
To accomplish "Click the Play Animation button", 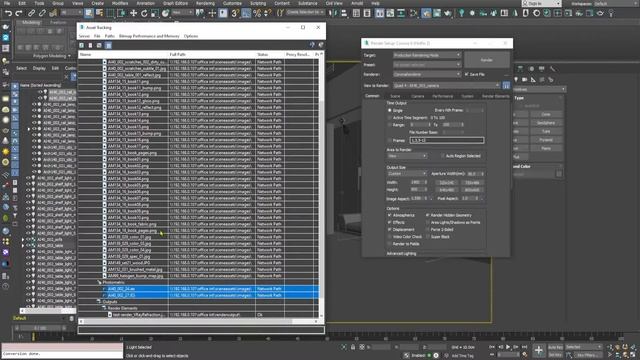I will click(508, 347).
